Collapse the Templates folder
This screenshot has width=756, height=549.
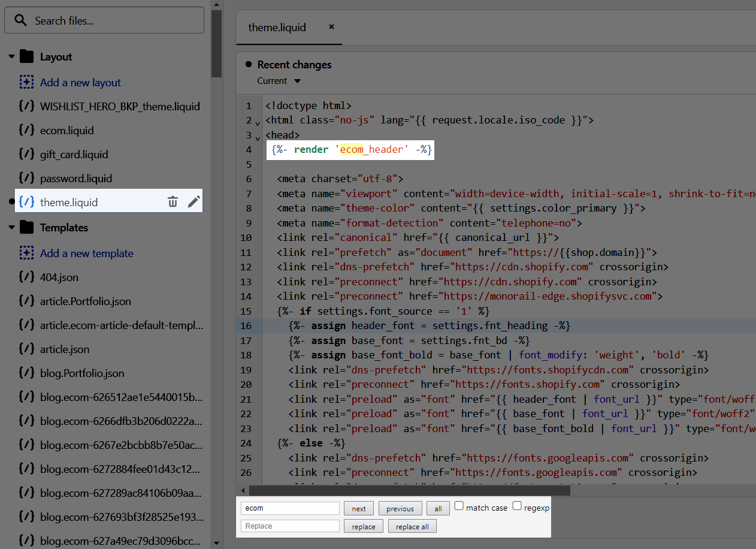coord(11,227)
